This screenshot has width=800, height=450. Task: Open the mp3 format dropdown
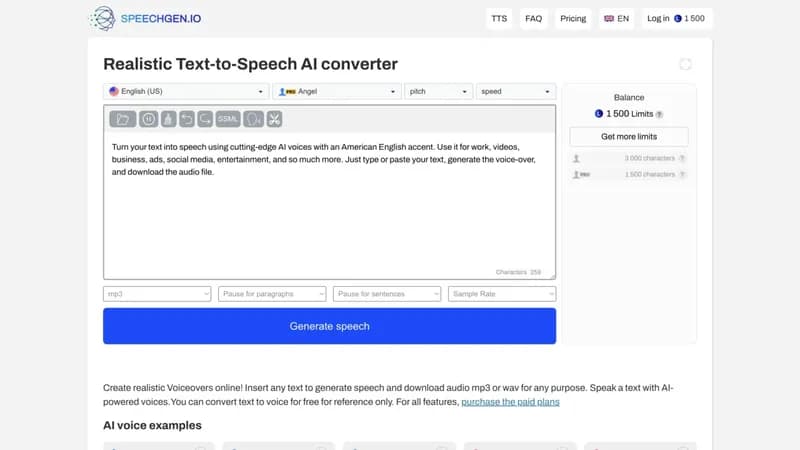157,294
